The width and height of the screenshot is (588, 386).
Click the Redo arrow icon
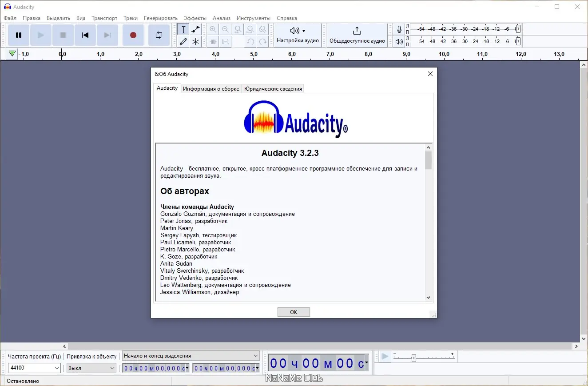click(263, 42)
